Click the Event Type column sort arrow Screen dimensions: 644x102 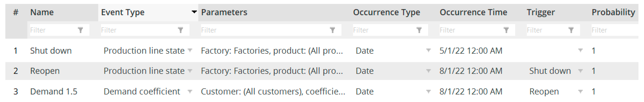(x=194, y=12)
